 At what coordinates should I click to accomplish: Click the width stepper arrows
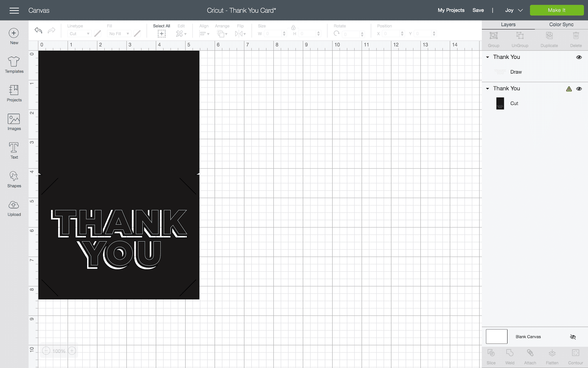284,33
